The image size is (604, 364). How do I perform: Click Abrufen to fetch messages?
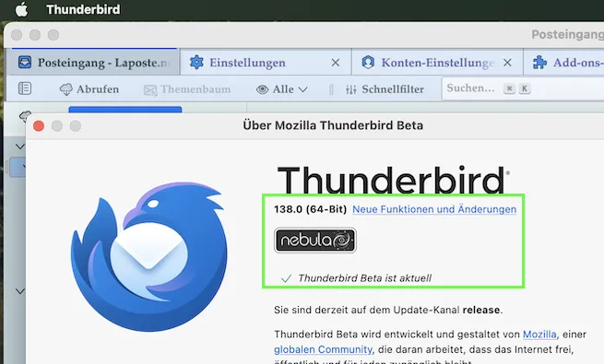(x=89, y=89)
